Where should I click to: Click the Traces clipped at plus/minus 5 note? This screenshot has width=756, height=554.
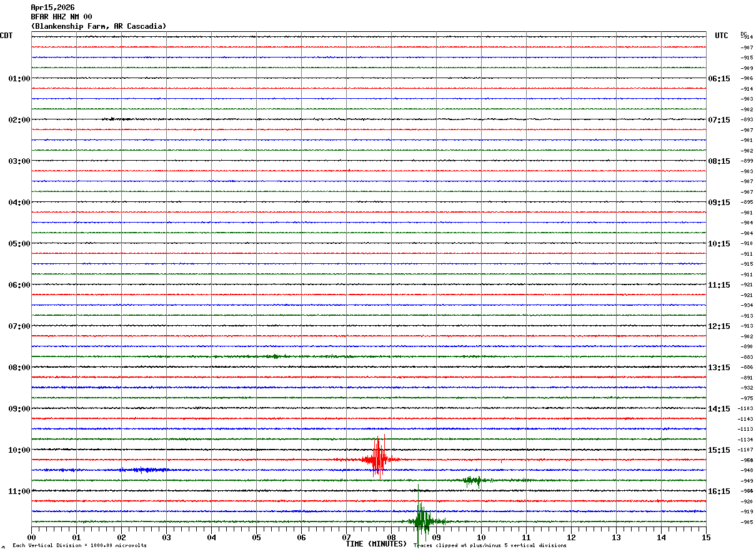pos(490,546)
